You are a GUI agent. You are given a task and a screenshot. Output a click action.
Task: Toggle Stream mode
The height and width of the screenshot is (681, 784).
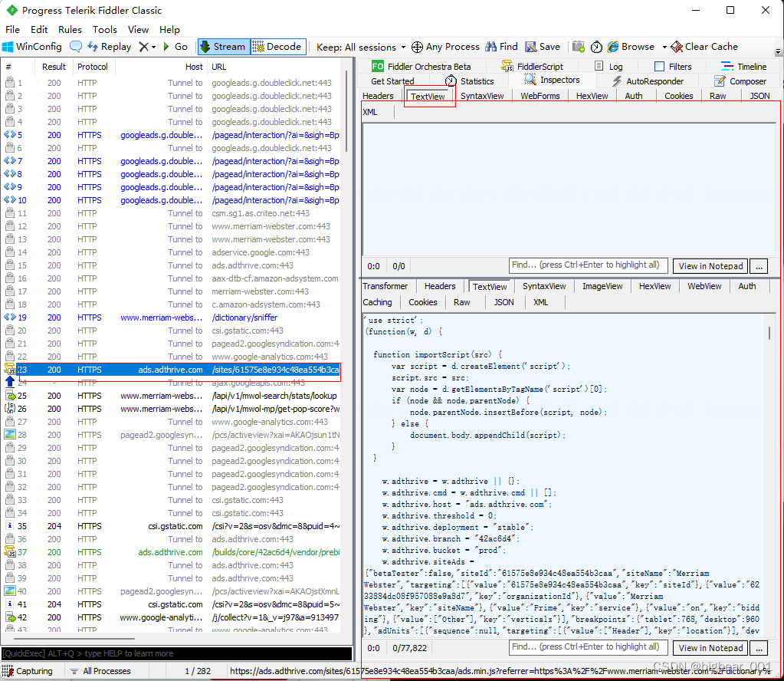(223, 47)
